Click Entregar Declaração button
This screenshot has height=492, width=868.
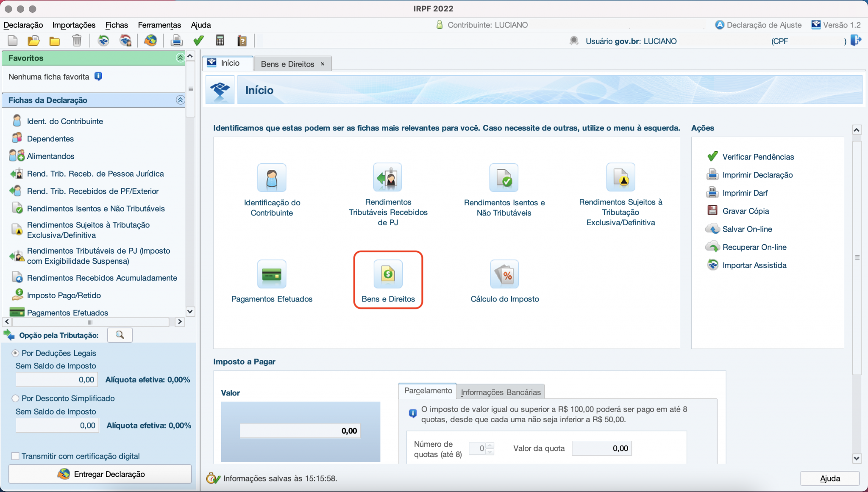[x=100, y=474]
